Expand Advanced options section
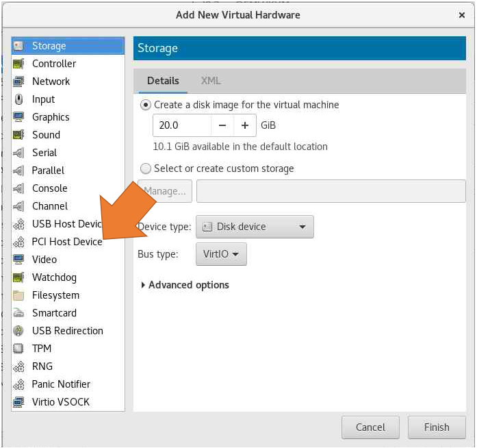Image resolution: width=477 pixels, height=448 pixels. 185,285
